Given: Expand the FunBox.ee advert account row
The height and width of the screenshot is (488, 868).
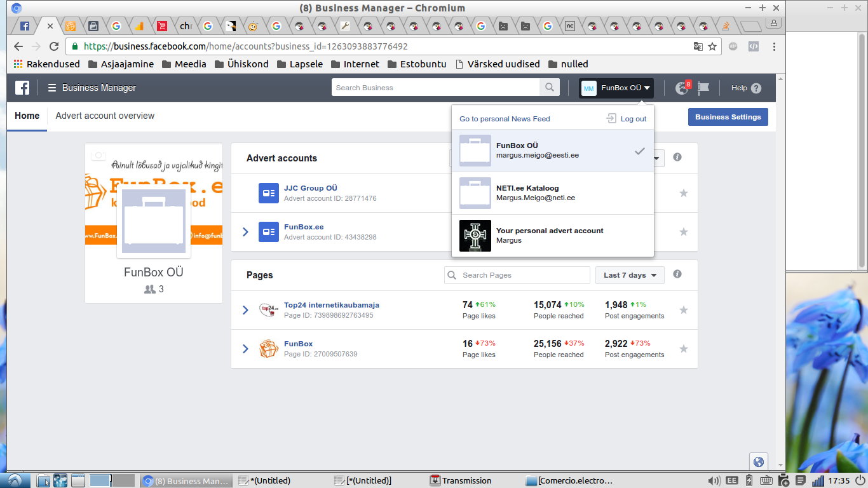Looking at the screenshot, I should [x=245, y=232].
